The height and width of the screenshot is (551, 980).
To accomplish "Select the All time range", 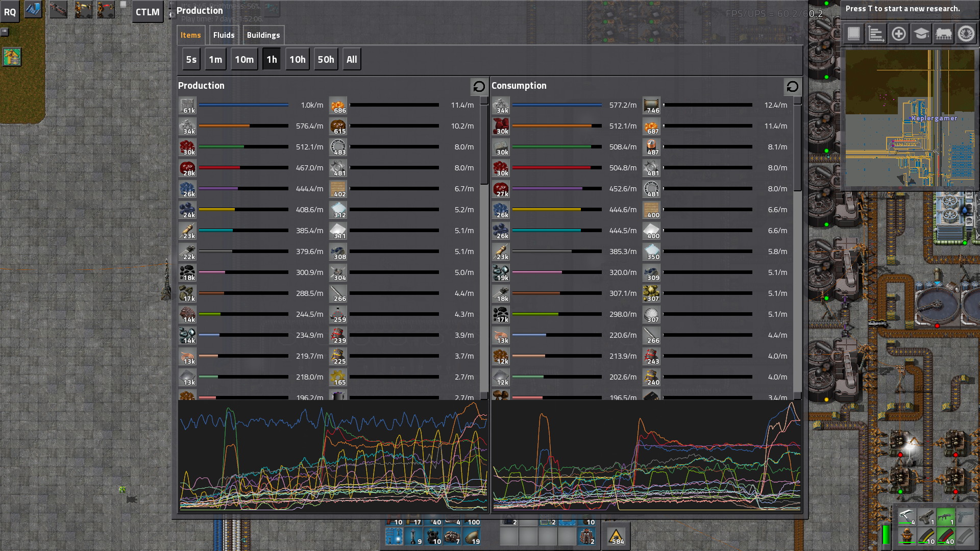I will 352,60.
